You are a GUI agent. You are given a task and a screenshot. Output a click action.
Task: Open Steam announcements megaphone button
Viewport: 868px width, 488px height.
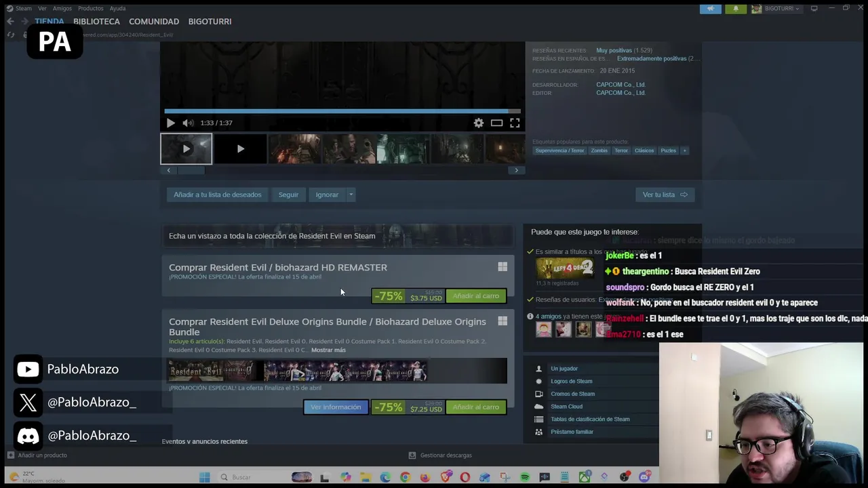pyautogui.click(x=711, y=9)
